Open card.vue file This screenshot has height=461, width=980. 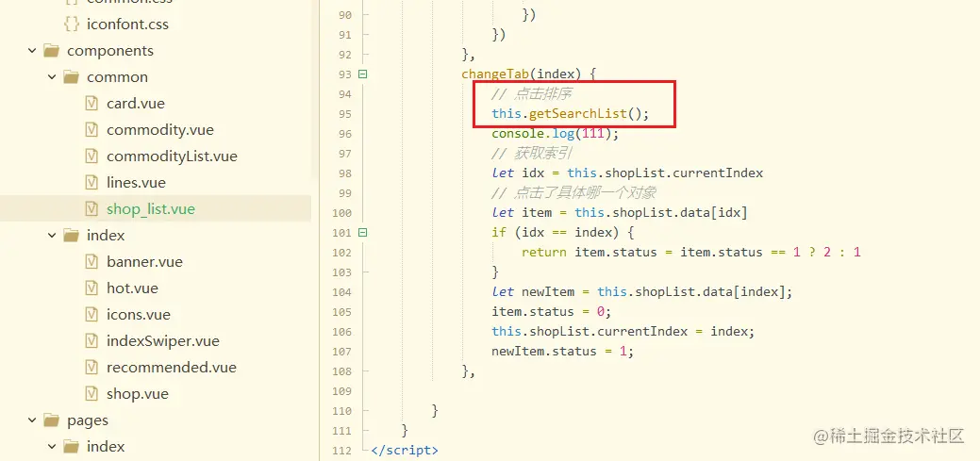click(x=136, y=103)
